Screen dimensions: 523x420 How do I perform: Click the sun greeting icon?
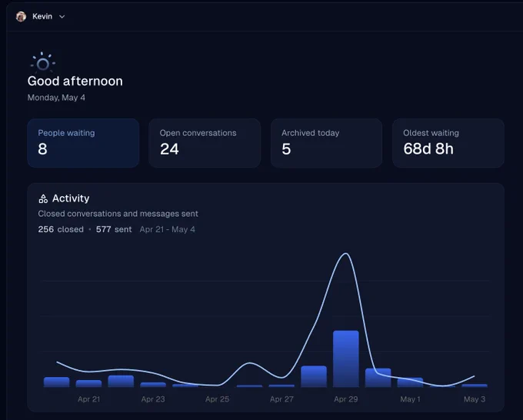tap(43, 62)
